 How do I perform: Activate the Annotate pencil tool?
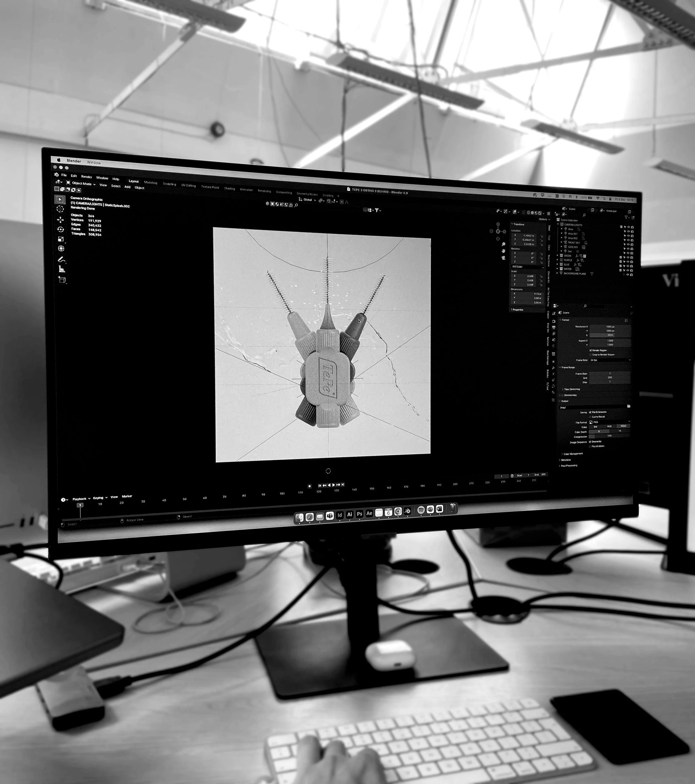[x=61, y=260]
